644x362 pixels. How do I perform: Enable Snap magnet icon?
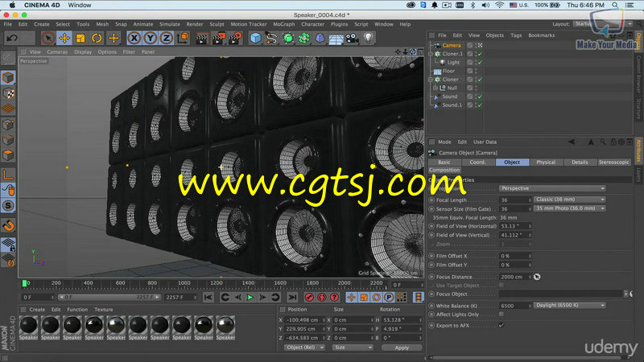point(8,225)
